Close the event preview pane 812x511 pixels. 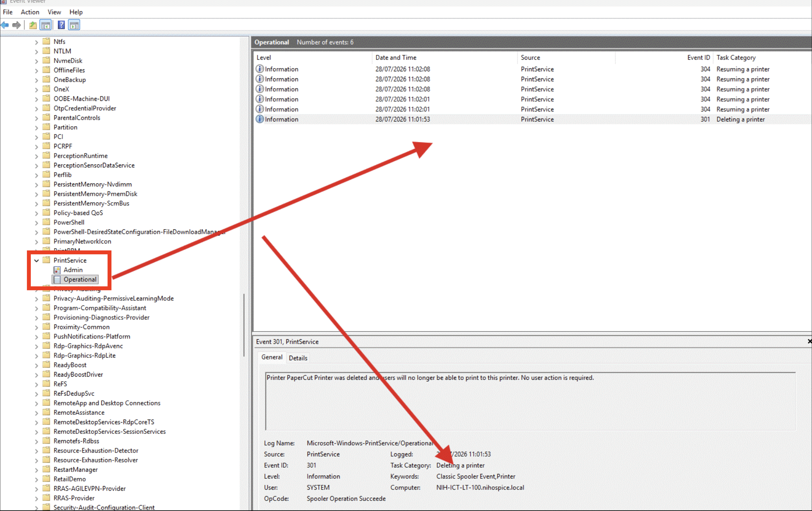click(809, 341)
